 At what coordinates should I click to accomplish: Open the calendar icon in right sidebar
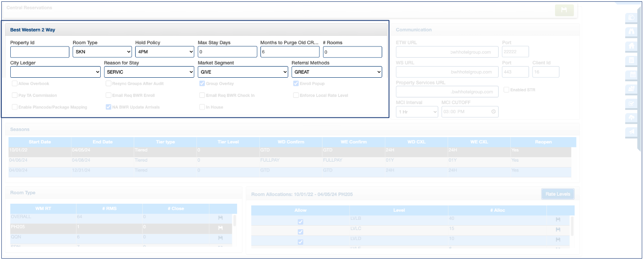pyautogui.click(x=632, y=75)
